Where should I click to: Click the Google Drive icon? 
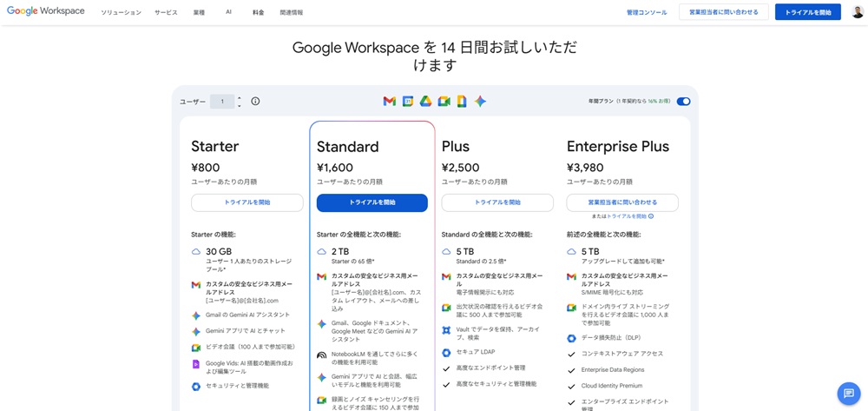[x=425, y=102]
